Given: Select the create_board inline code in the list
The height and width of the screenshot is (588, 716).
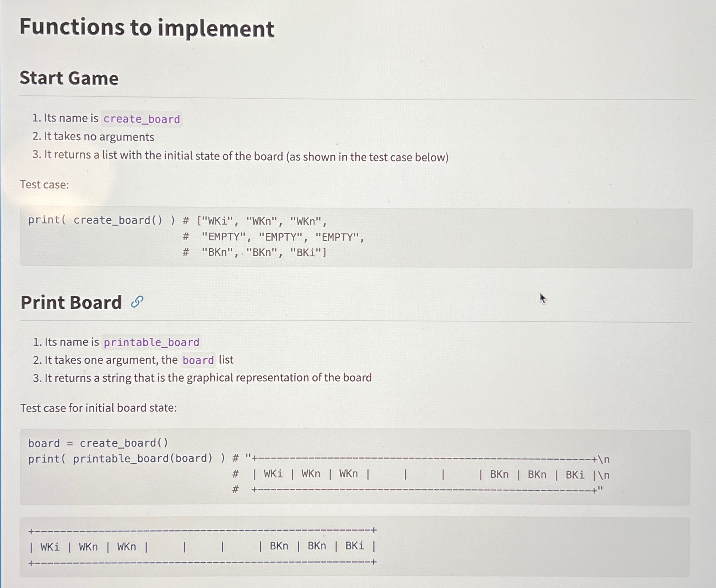Looking at the screenshot, I should [x=141, y=119].
